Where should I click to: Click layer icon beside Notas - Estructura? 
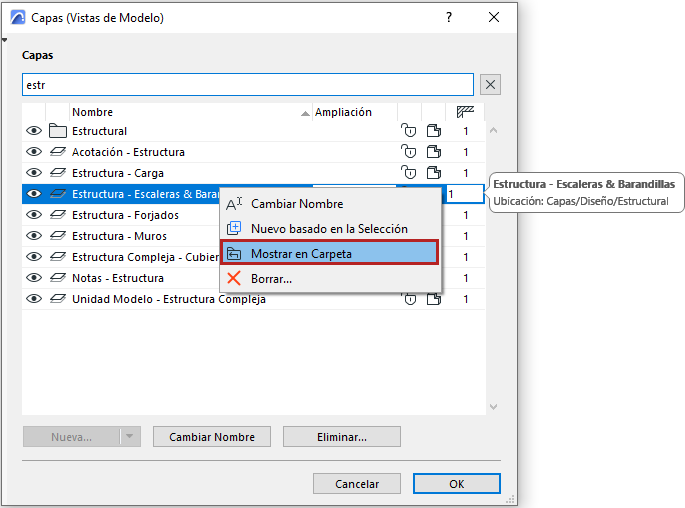58,277
